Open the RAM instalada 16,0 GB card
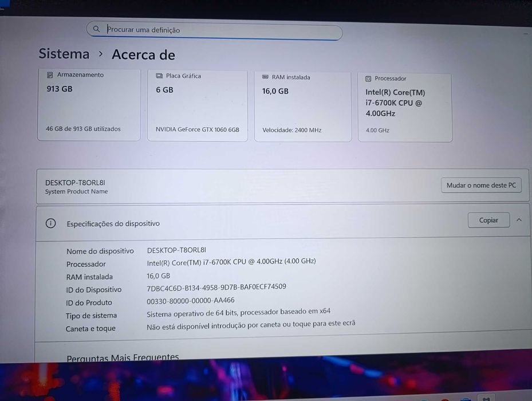Screen dimensions: 532x401 coord(303,107)
